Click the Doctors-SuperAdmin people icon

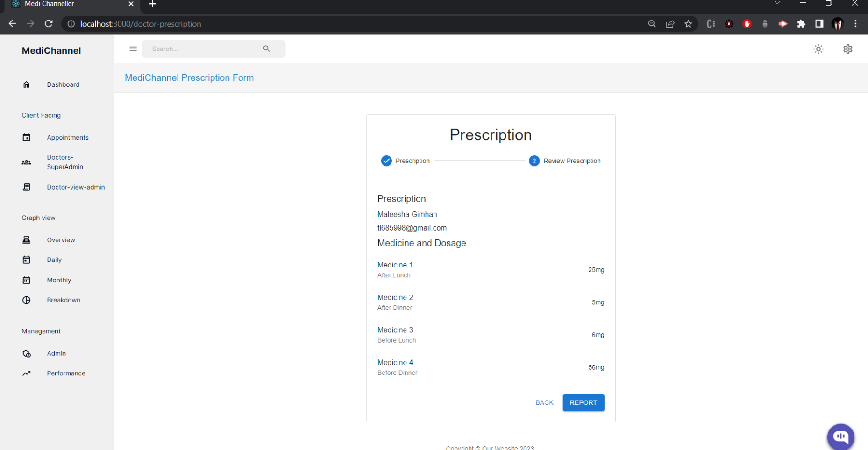(x=27, y=162)
